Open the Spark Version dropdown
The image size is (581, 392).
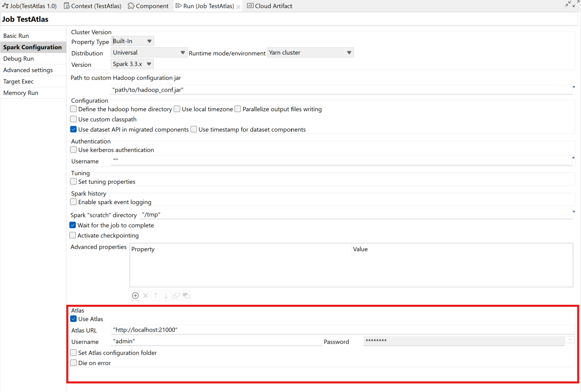coord(149,64)
